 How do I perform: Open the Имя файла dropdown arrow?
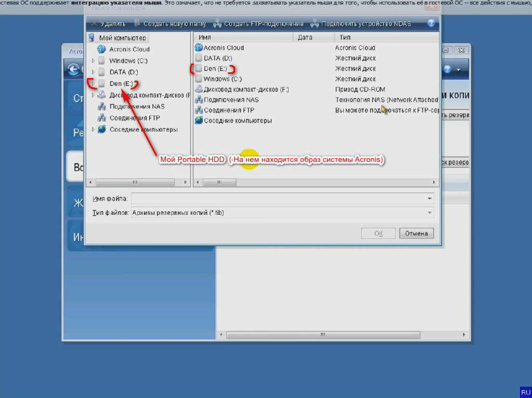tap(430, 198)
